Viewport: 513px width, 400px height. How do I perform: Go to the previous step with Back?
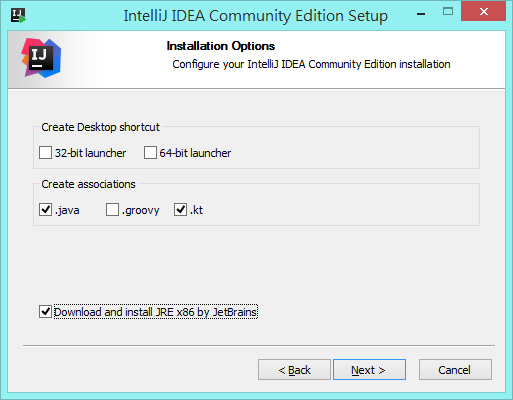[294, 370]
